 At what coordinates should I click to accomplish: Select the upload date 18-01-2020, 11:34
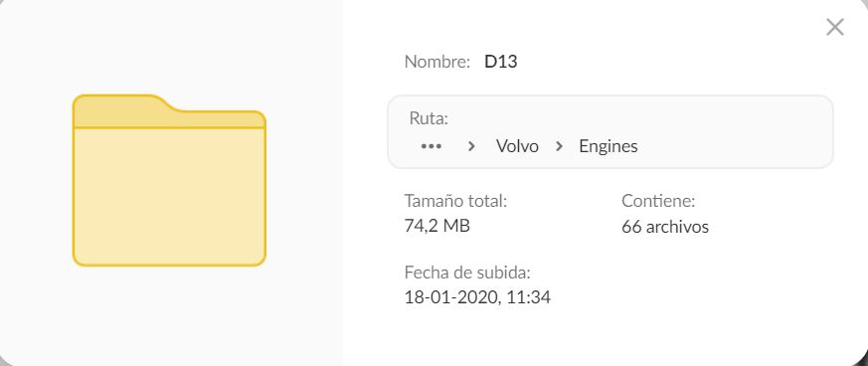(x=477, y=297)
